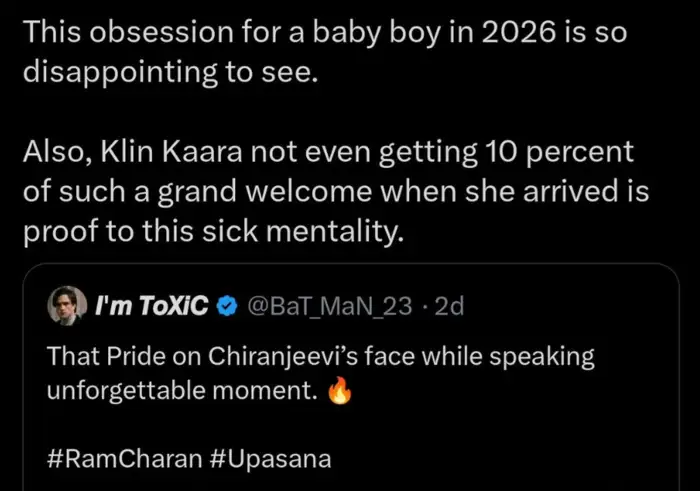Open the @BaT_MaN_23 handle
The width and height of the screenshot is (700, 491).
[x=327, y=307]
